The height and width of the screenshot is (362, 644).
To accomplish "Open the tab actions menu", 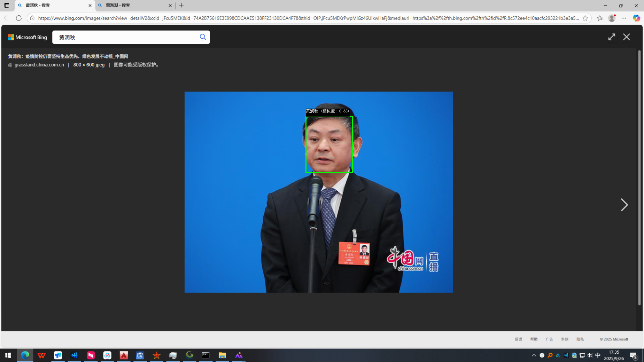I will (x=7, y=6).
